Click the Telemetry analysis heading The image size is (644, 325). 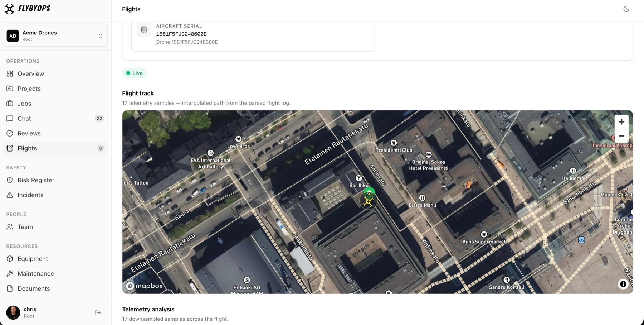coord(148,309)
